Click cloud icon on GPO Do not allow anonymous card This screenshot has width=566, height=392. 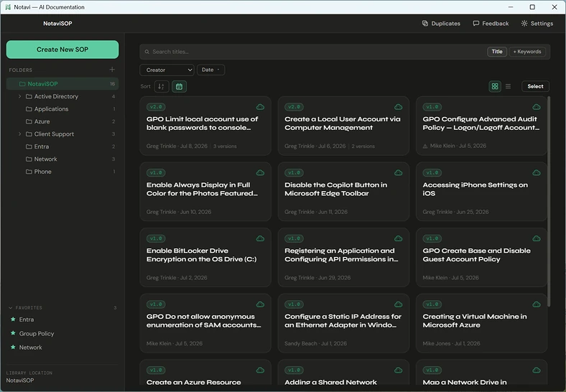(260, 304)
